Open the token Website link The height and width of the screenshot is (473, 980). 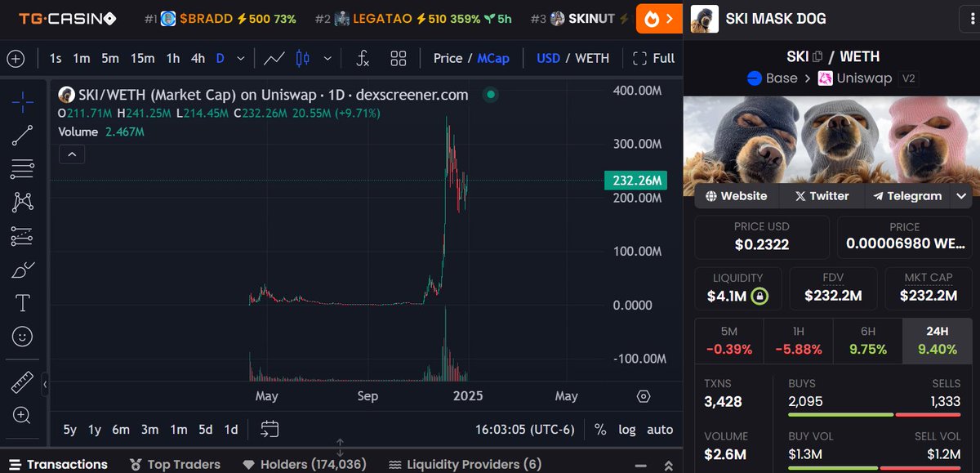click(737, 196)
